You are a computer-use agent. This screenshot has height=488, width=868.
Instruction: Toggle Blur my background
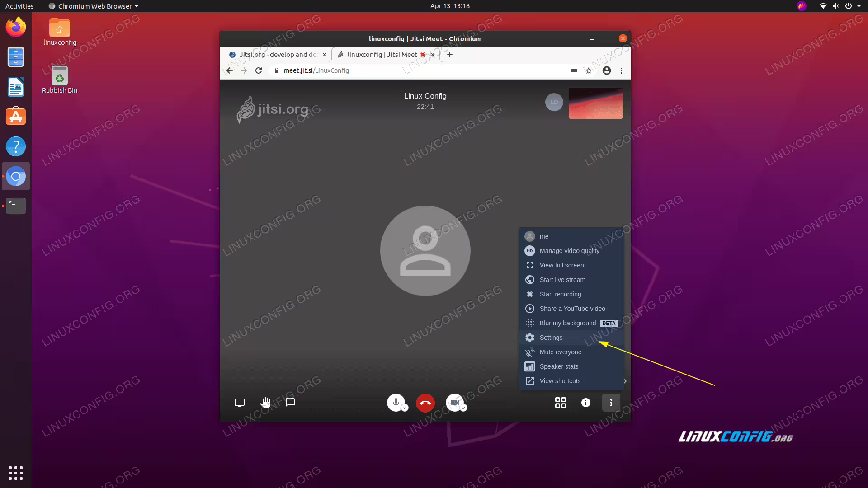571,323
